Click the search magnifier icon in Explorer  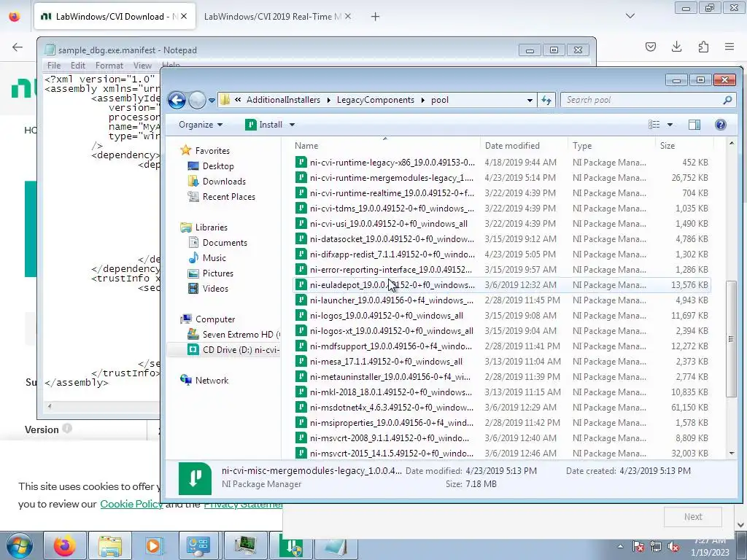coord(727,100)
